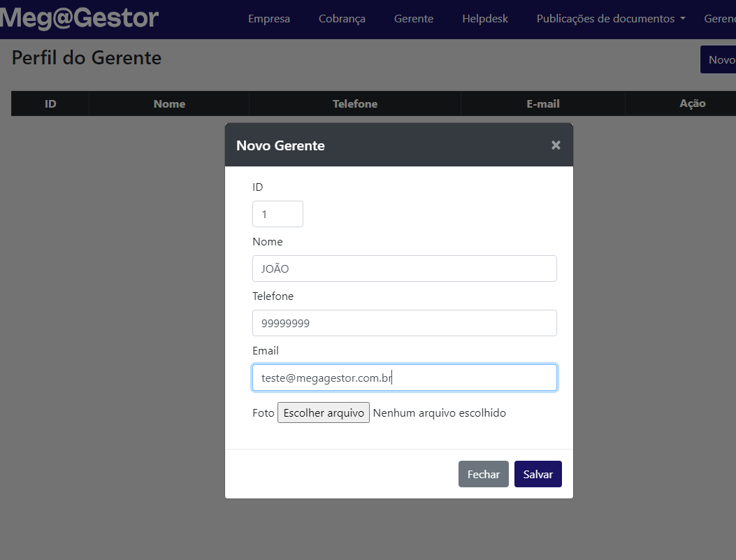Click the Meg@Gestor logo
Screen dimensions: 736x560
tap(79, 18)
